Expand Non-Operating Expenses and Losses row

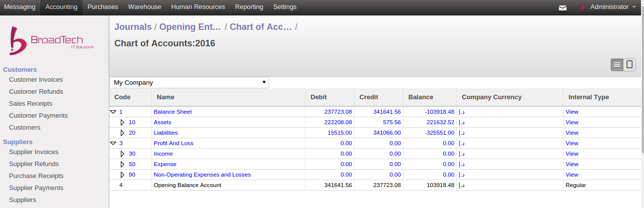pyautogui.click(x=122, y=175)
